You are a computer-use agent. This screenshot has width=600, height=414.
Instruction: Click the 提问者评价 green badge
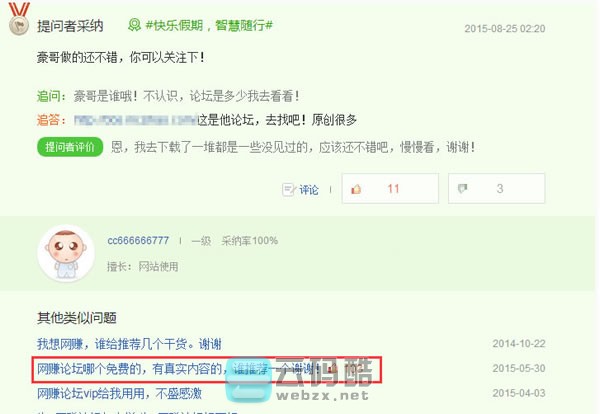coord(70,147)
